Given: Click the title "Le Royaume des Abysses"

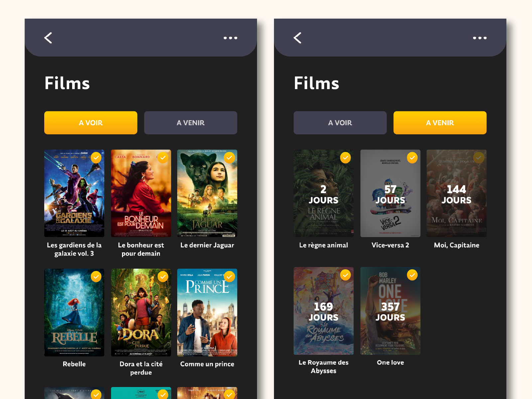Looking at the screenshot, I should tap(324, 367).
